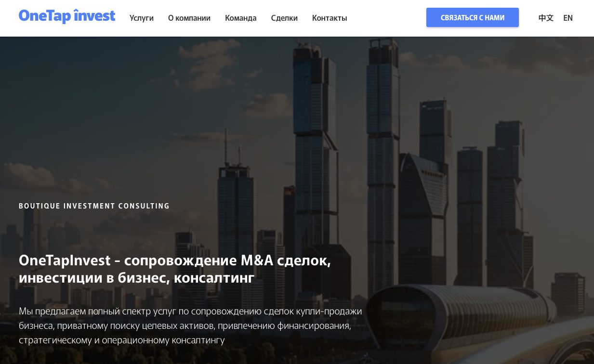The width and height of the screenshot is (594, 364).
Task: Click the paragraph line beginning 'Мы предлагаем полный спектр'
Action: click(x=190, y=312)
